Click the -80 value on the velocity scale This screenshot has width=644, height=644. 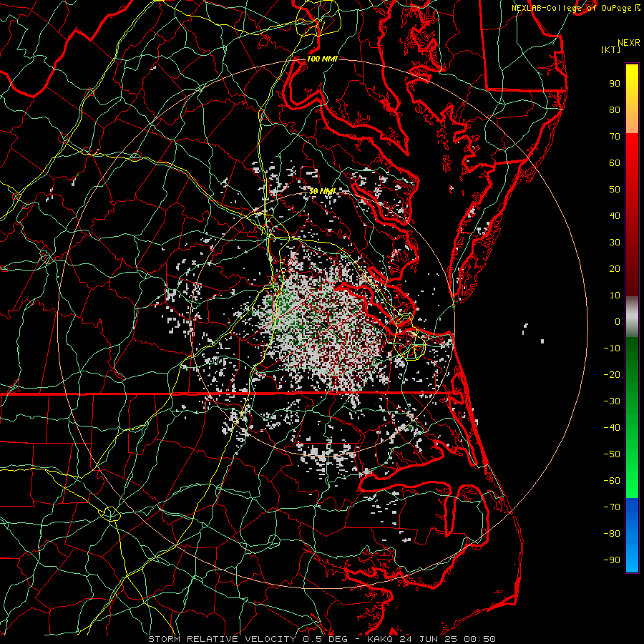tap(612, 534)
